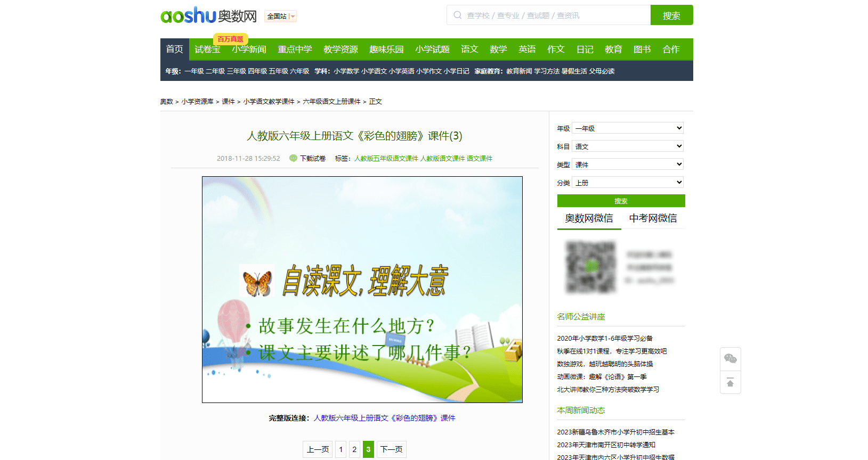Select the 重点中学 nav item
Image resolution: width=868 pixels, height=460 pixels.
(x=295, y=49)
